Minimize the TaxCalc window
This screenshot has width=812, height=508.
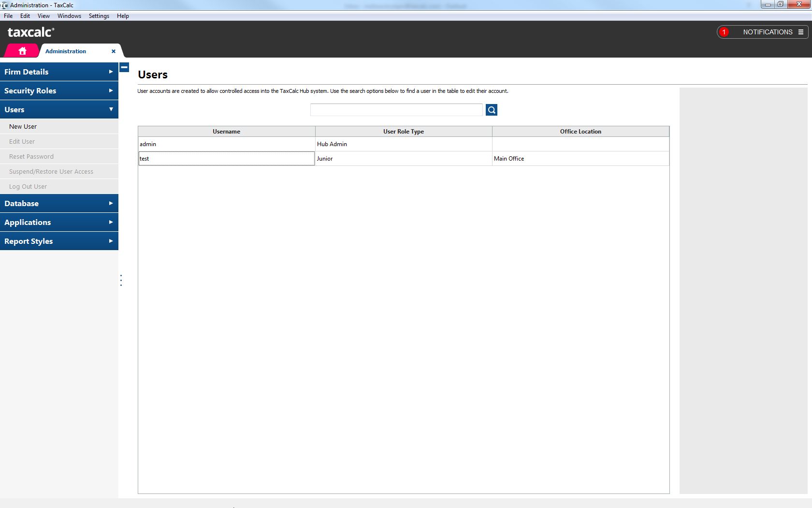768,4
